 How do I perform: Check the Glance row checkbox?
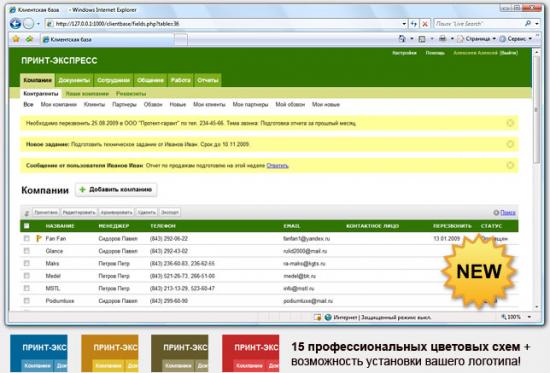[x=26, y=251]
